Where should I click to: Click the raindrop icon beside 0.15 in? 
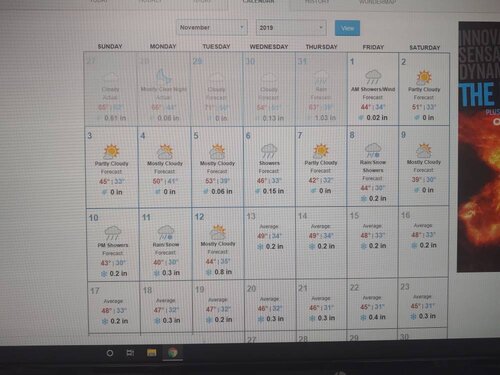pyautogui.click(x=257, y=191)
